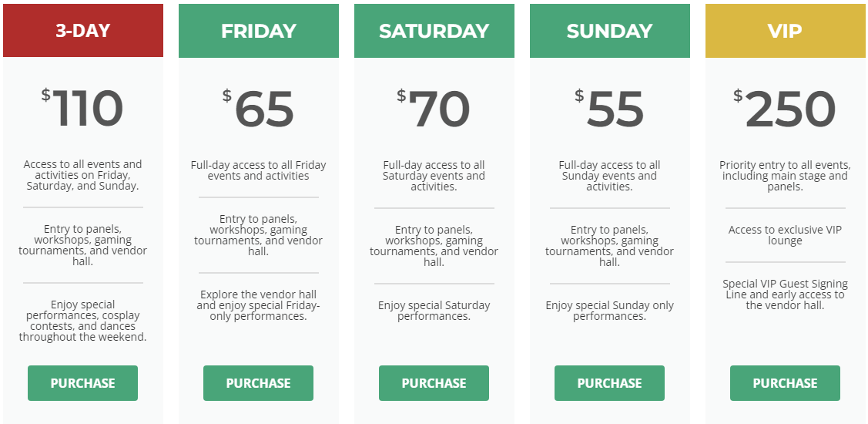Click the $250 VIP price
Viewport: 868px width, 424px height.
784,107
